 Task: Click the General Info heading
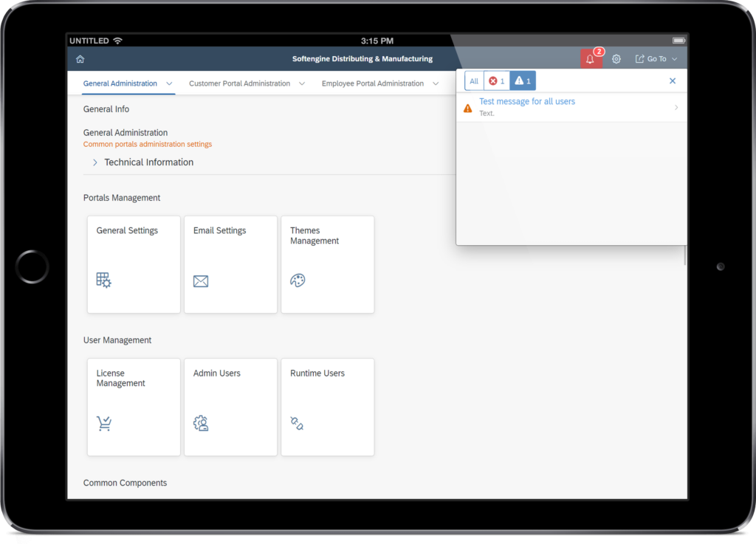106,109
